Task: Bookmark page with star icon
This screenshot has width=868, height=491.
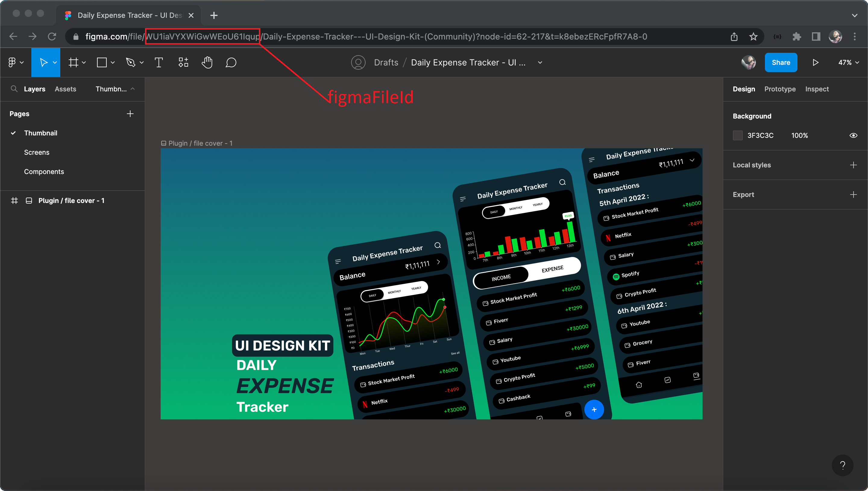Action: 753,36
